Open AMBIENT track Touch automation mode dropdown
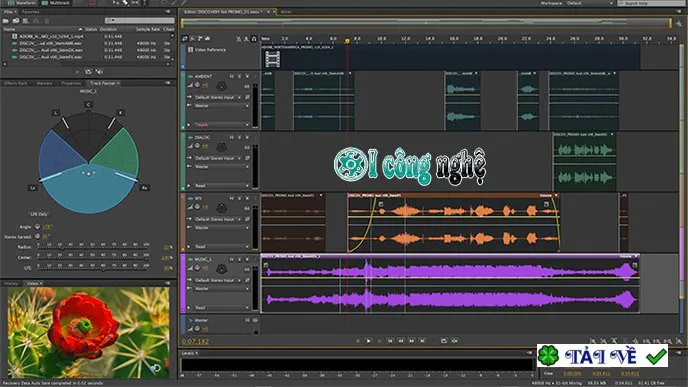The height and width of the screenshot is (387, 688). click(222, 125)
